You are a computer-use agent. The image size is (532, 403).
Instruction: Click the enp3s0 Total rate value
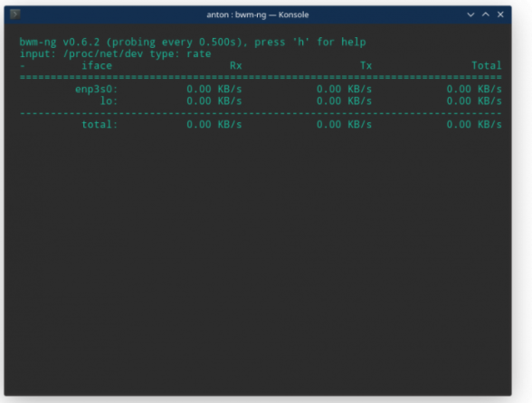474,89
